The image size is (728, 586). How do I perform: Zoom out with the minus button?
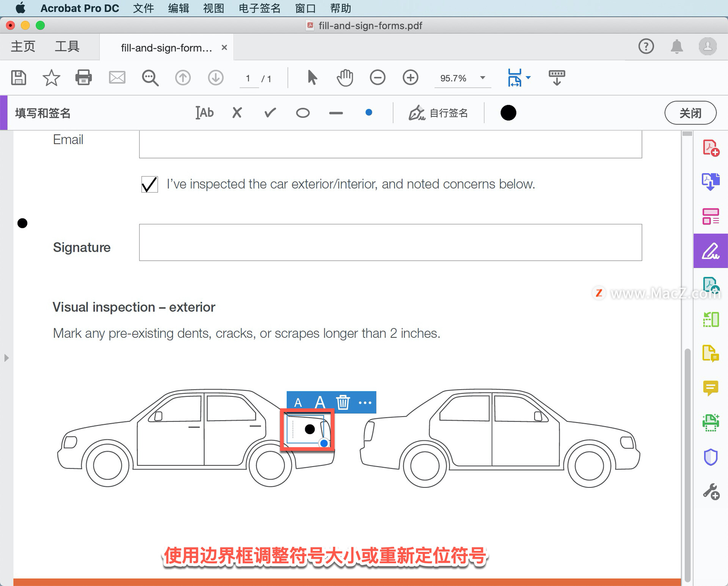(x=378, y=78)
